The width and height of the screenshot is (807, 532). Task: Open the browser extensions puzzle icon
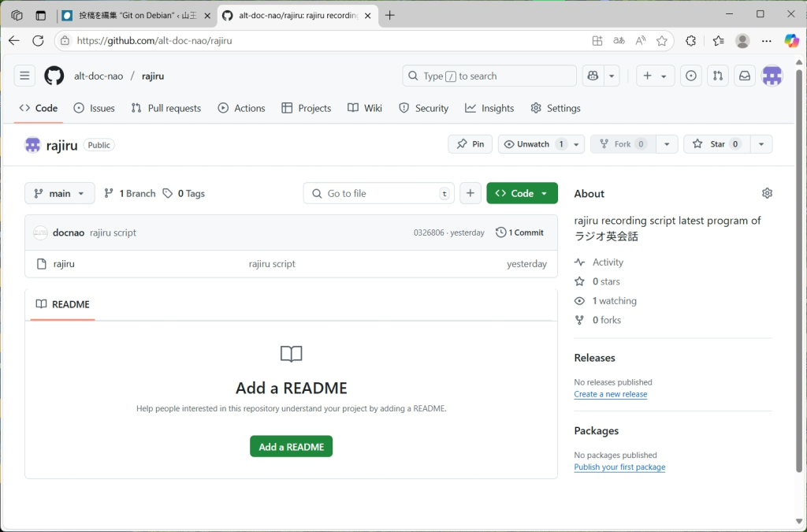click(x=690, y=41)
